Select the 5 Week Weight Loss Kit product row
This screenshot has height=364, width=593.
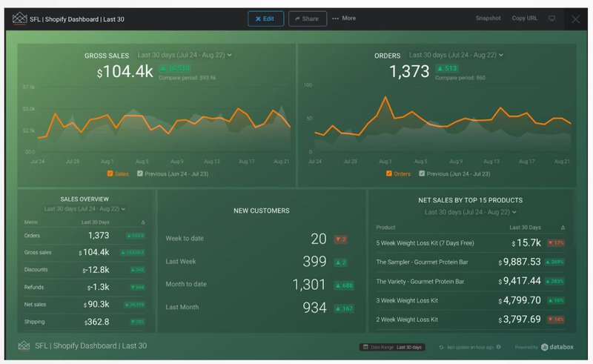470,243
